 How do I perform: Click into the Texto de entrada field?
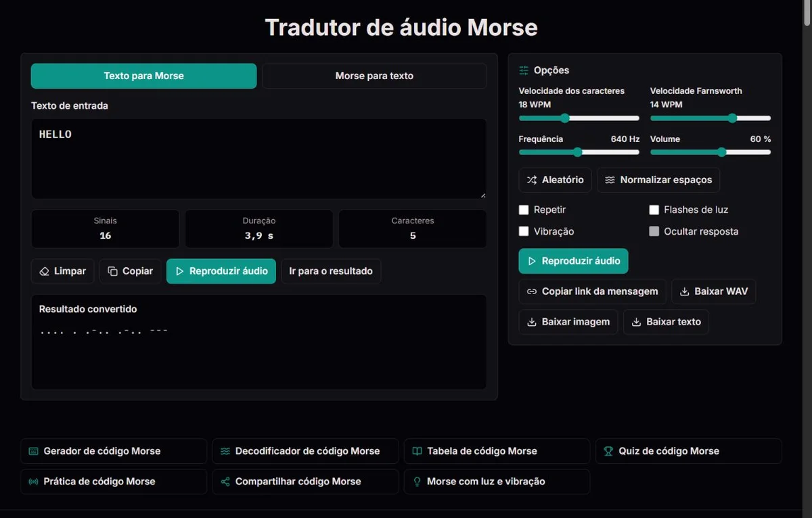tap(258, 159)
